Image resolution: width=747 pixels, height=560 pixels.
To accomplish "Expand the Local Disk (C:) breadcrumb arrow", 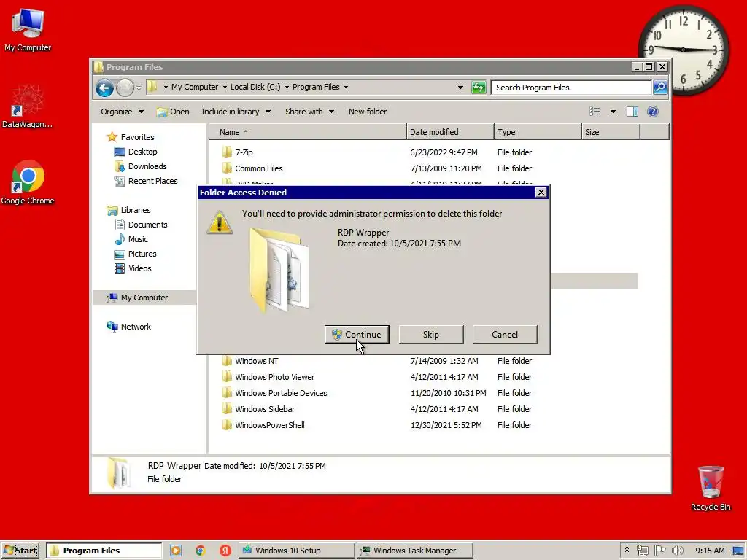I will (287, 87).
